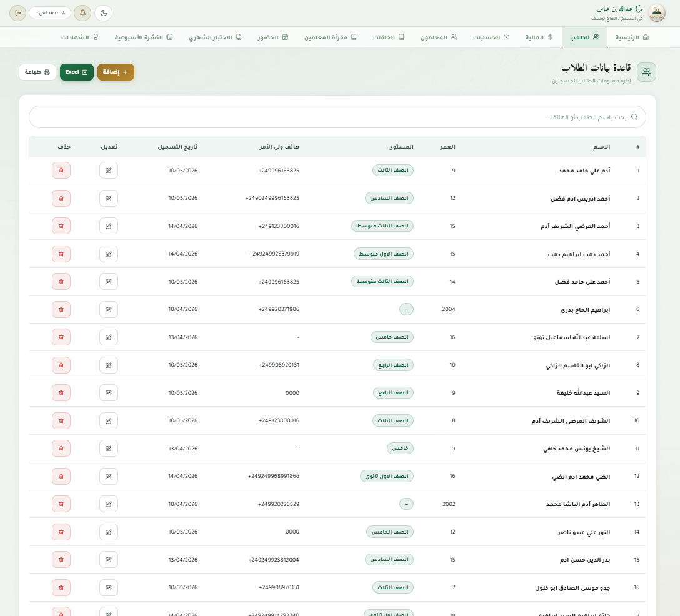
Task: Delete row الشيخ يونس محمد كافي
Action: click(61, 448)
